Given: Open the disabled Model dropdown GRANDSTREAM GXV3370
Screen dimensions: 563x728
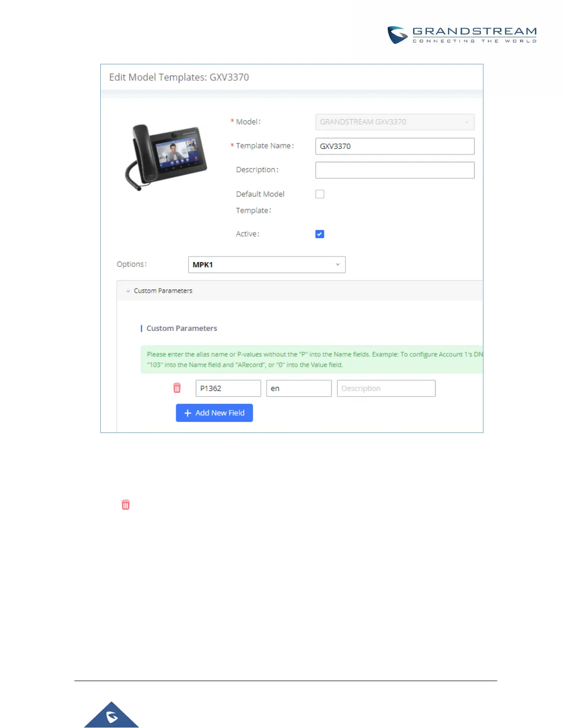Looking at the screenshot, I should point(395,122).
